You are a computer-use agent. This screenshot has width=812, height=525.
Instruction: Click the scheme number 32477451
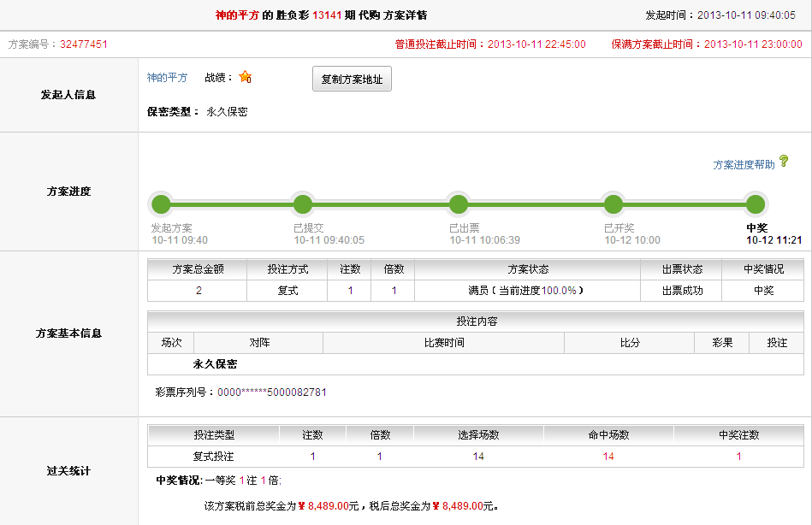pos(84,44)
